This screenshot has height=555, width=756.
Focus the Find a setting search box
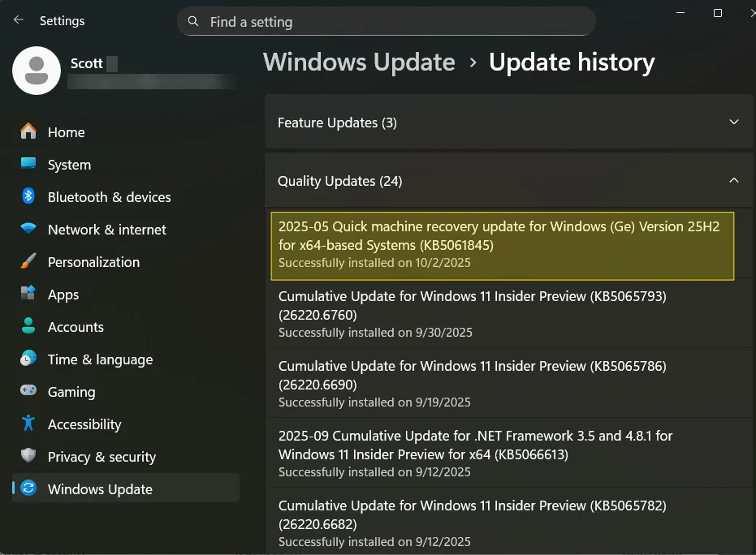(x=387, y=21)
